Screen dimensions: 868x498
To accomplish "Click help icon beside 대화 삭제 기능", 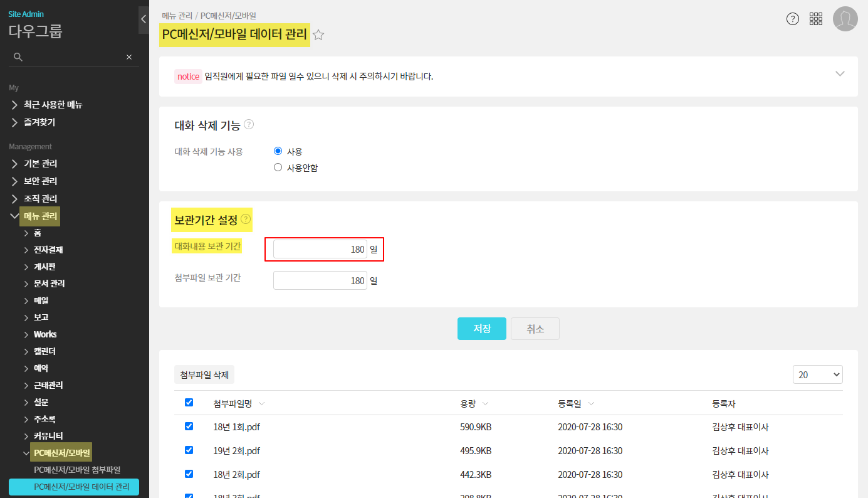I will click(249, 124).
